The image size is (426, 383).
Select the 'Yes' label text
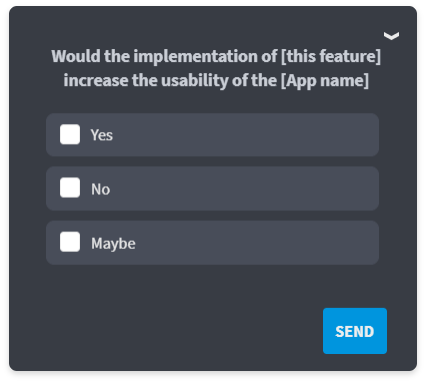click(x=102, y=135)
